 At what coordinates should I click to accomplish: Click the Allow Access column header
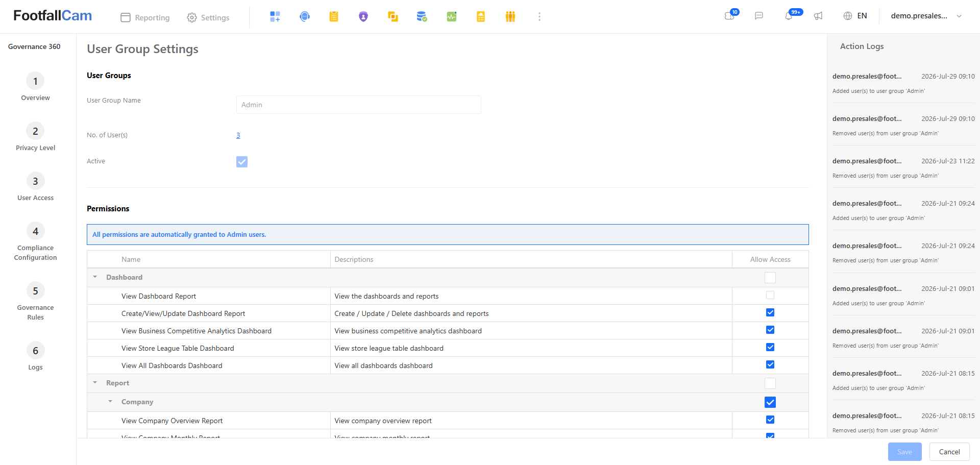[770, 259]
